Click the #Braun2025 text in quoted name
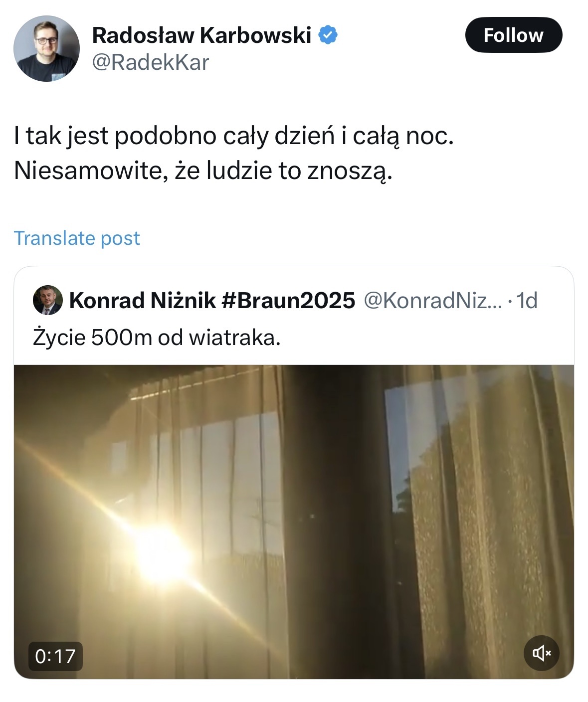 tap(288, 300)
